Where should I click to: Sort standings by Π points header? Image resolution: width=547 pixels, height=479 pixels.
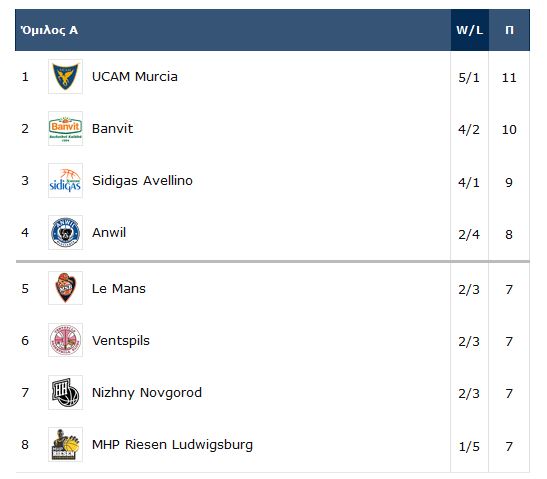[x=509, y=30]
